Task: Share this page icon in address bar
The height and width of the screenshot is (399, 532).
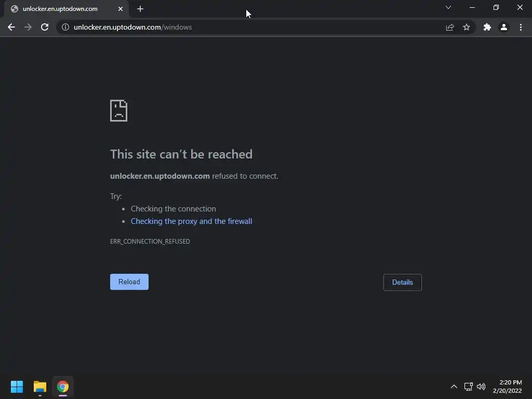Action: click(450, 27)
